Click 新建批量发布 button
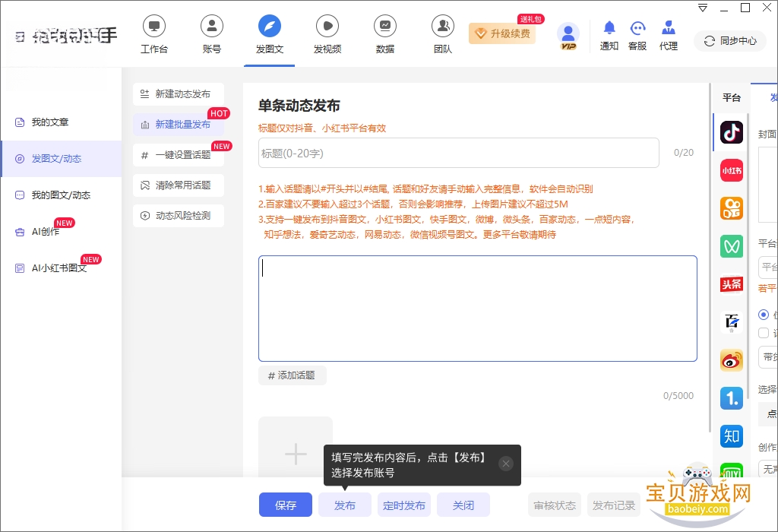This screenshot has height=532, width=778. [179, 125]
